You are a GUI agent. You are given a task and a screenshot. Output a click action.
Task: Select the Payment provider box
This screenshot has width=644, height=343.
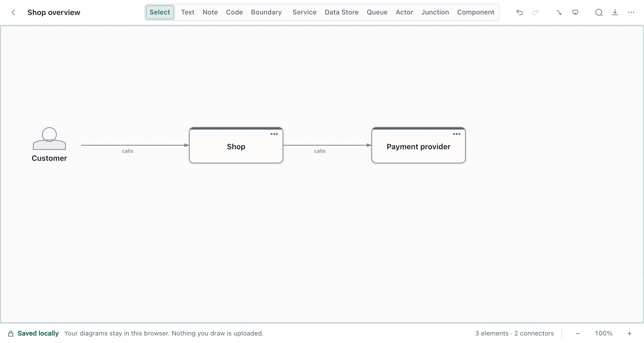tap(419, 146)
